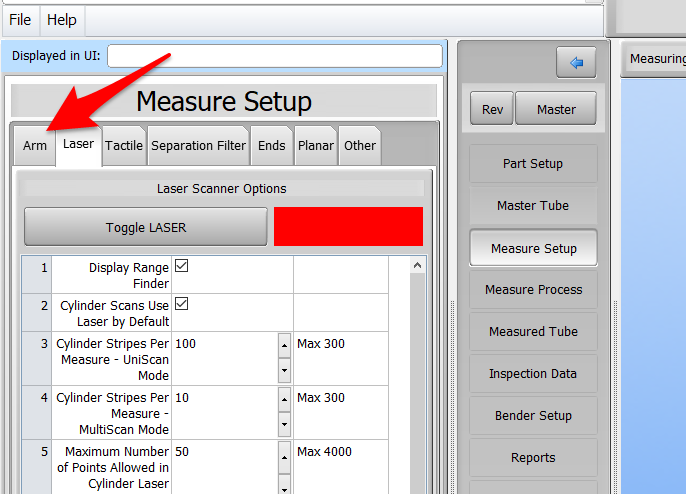Open the Inspection Data page
This screenshot has width=686, height=494.
coord(533,374)
